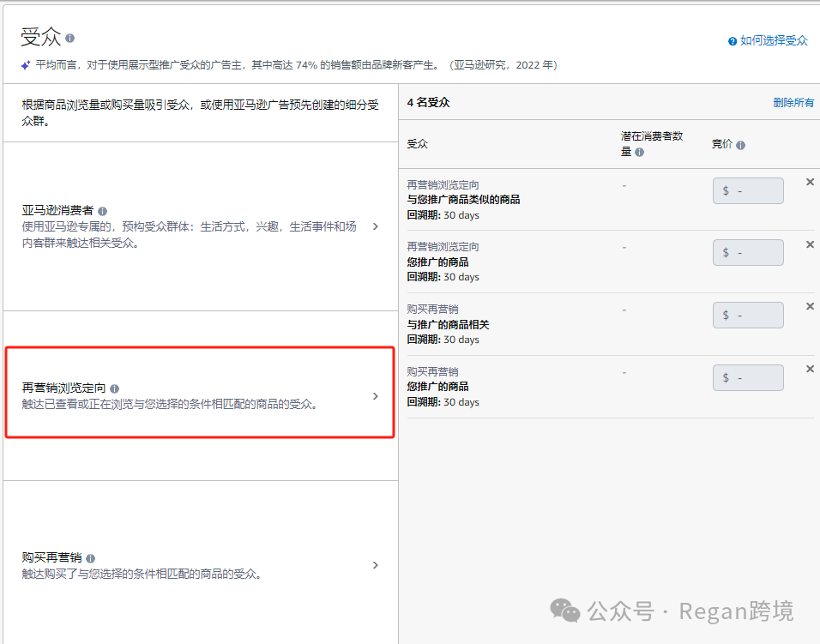Expand the 再营销浏览定向 chevron arrow

[x=376, y=396]
